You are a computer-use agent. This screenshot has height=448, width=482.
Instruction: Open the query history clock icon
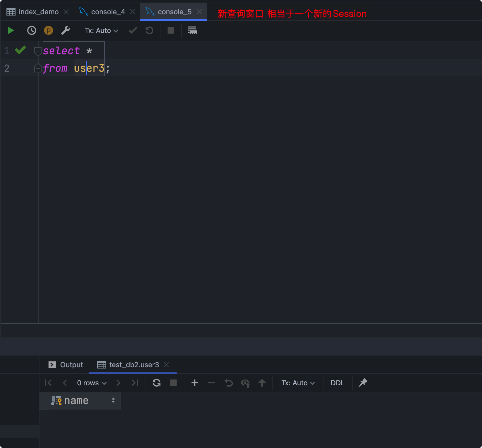32,30
